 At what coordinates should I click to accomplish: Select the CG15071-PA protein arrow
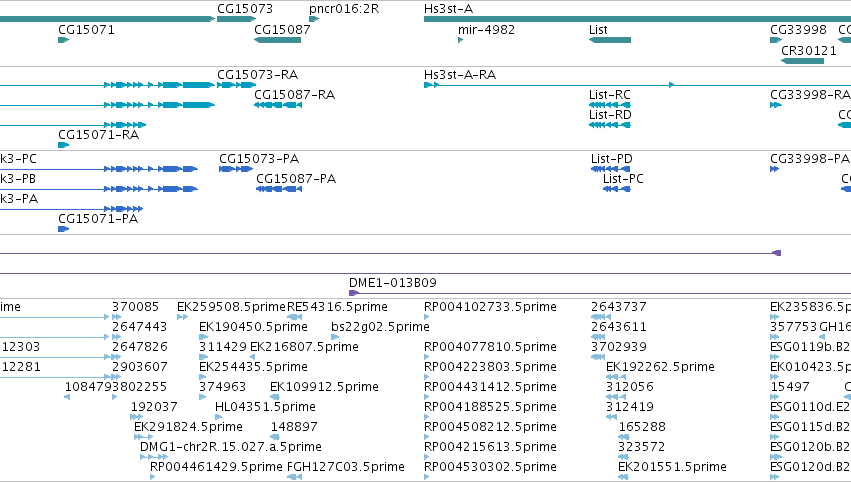pos(63,229)
